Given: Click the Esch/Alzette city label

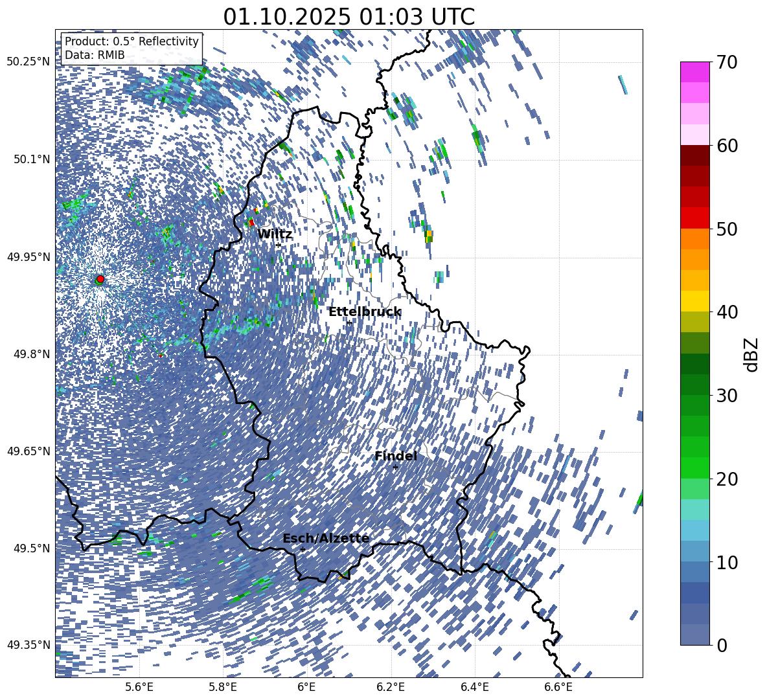Looking at the screenshot, I should (326, 539).
